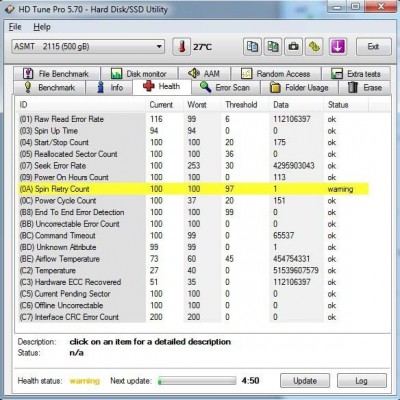Click the warning status in Spin Retry Count row
This screenshot has width=400, height=400.
click(340, 189)
